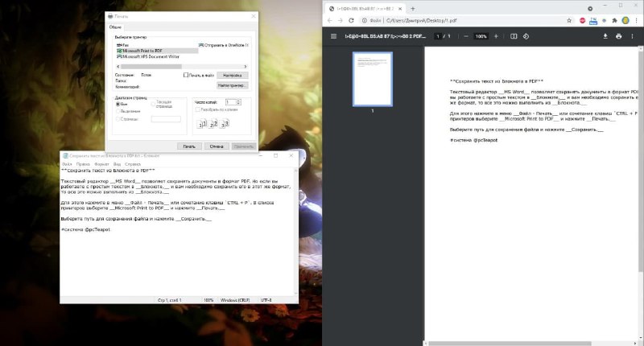Toggle fit-to-page view icon in PDF toolbar

click(x=514, y=36)
